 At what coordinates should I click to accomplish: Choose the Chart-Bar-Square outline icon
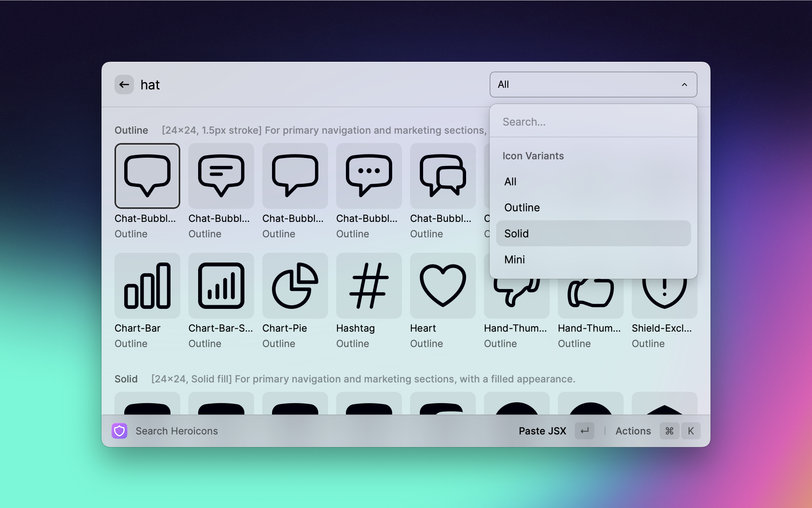tap(221, 286)
